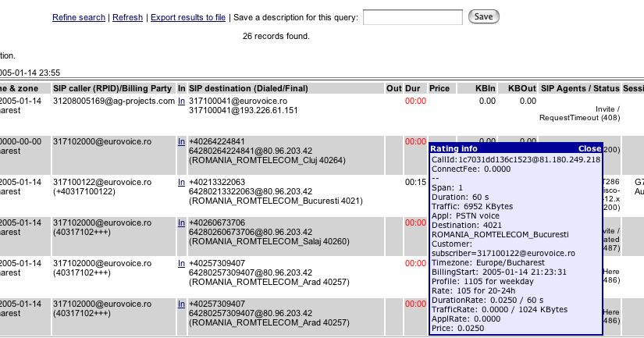Close the Rating info popup
The height and width of the screenshot is (338, 644).
(x=590, y=148)
